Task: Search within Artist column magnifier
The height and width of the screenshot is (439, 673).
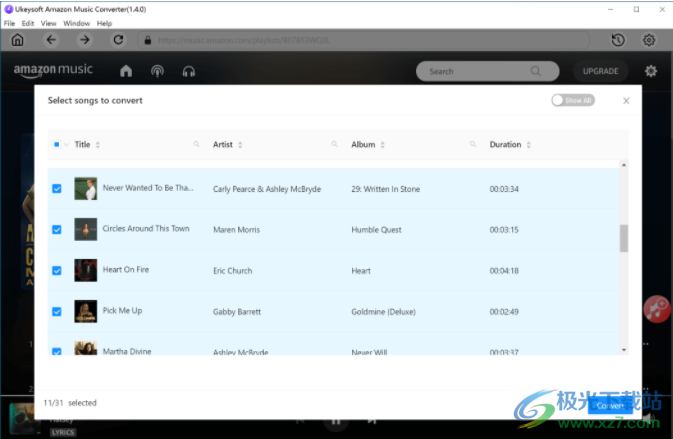Action: [x=334, y=144]
